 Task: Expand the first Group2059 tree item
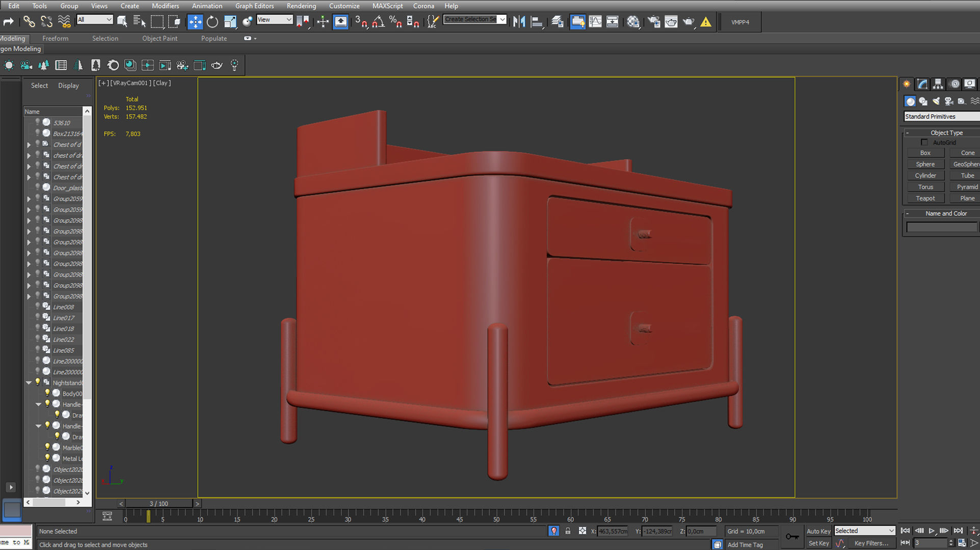[x=29, y=199]
